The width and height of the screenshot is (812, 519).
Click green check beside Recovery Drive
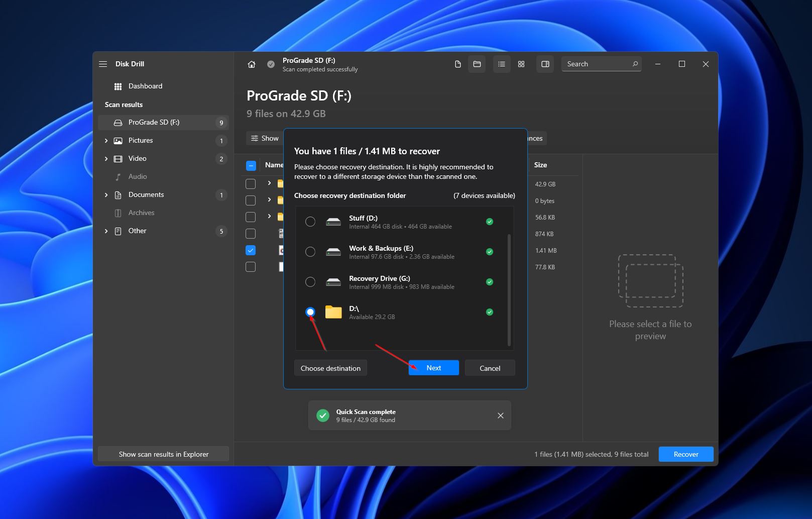pyautogui.click(x=490, y=282)
